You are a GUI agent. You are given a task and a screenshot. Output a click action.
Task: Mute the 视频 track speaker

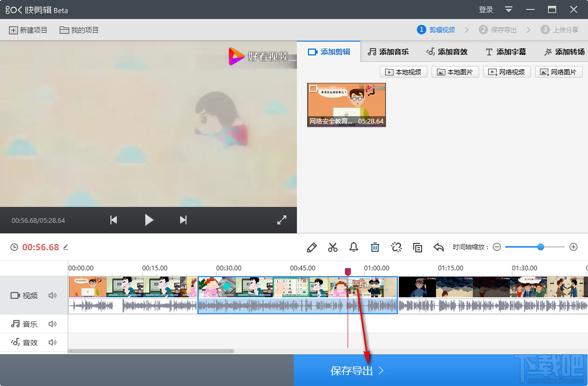[52, 296]
